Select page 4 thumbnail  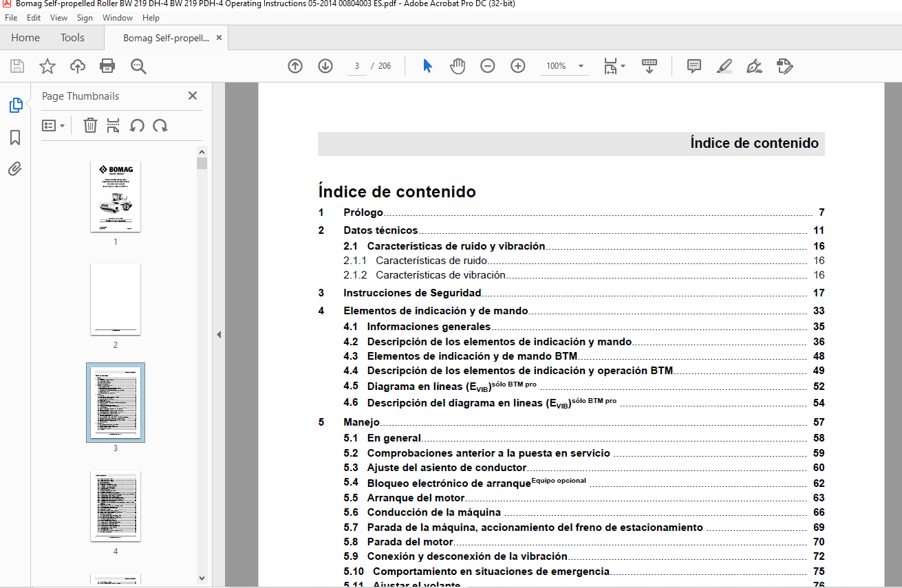116,506
